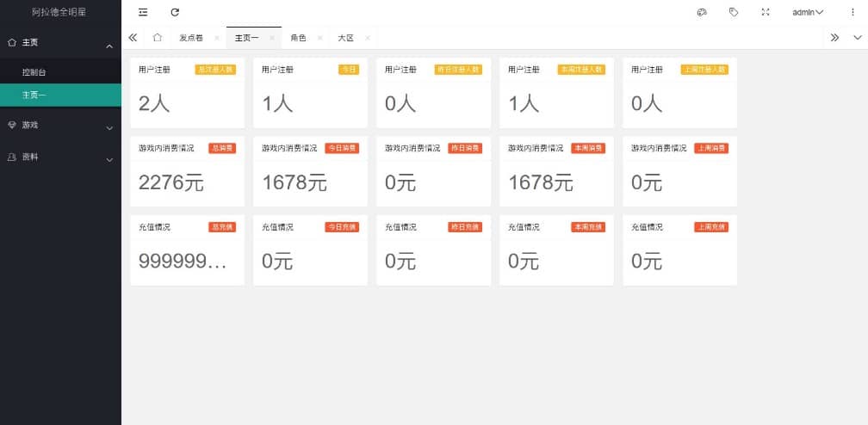Open the three-dot more options icon

tap(853, 12)
